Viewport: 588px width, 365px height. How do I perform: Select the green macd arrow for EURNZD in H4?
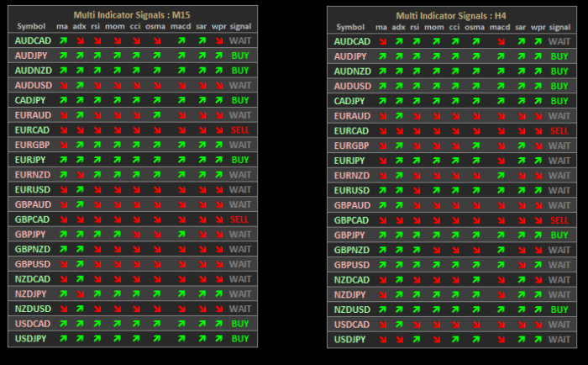pos(500,175)
